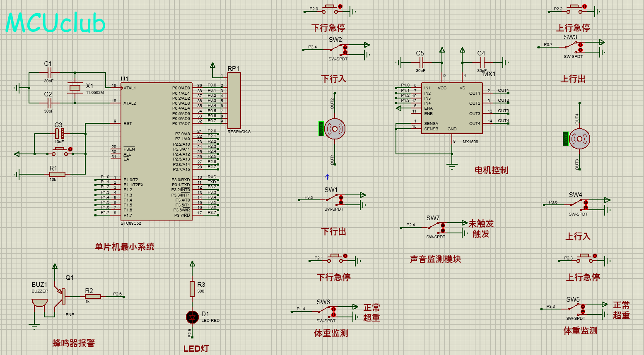The image size is (644, 355).
Task: Select the LED-RED part name text
Action: [210, 321]
